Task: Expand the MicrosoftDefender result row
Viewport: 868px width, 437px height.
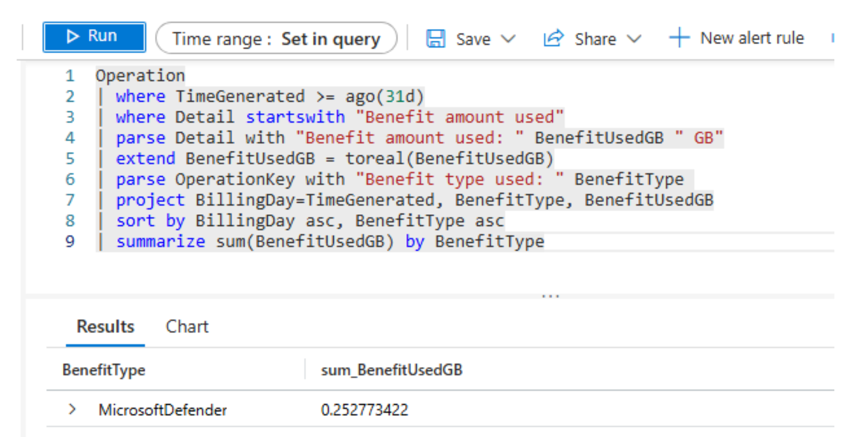Action: click(72, 409)
